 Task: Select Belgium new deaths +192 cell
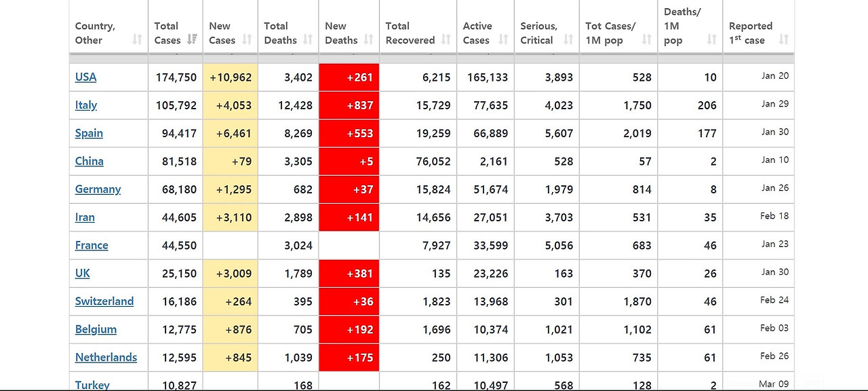[349, 329]
